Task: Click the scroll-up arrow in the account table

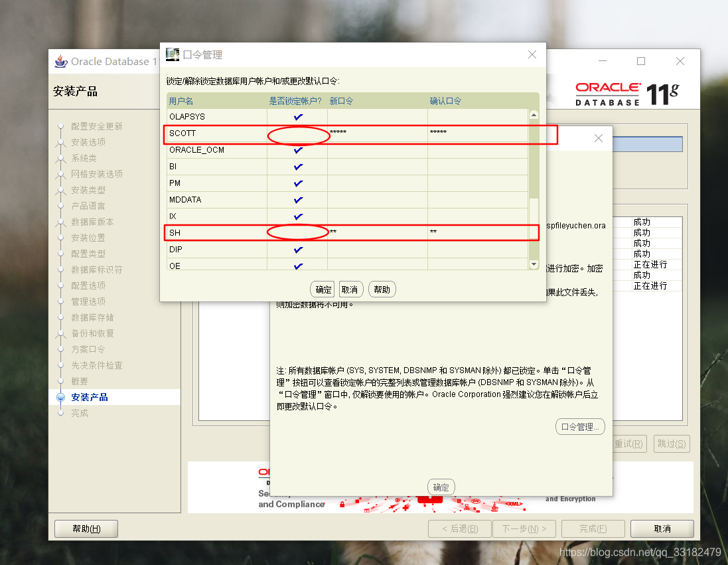Action: (534, 115)
